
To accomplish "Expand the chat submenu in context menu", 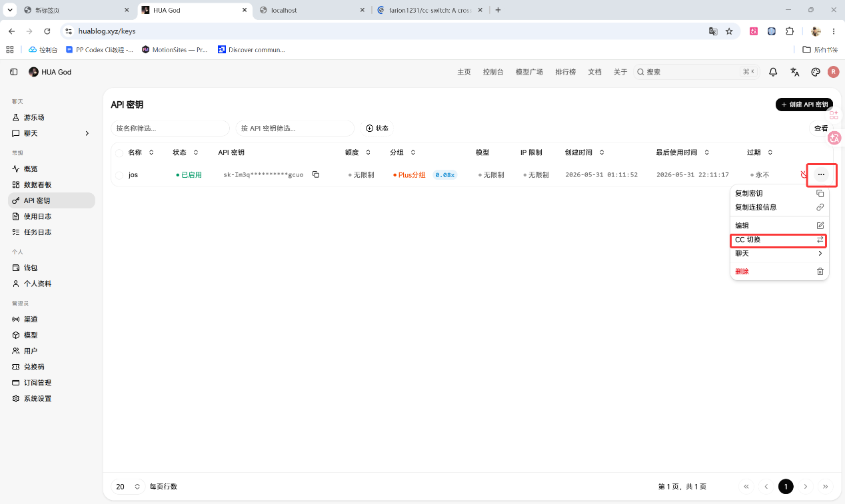I will pyautogui.click(x=780, y=254).
